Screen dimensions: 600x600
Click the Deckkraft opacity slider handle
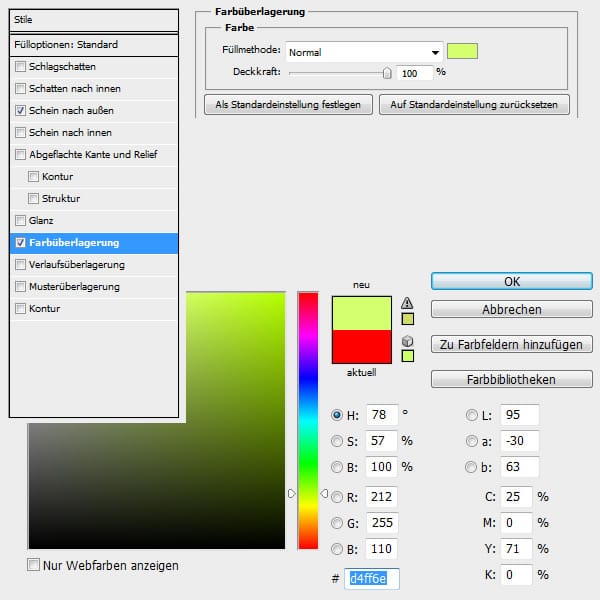[x=387, y=73]
